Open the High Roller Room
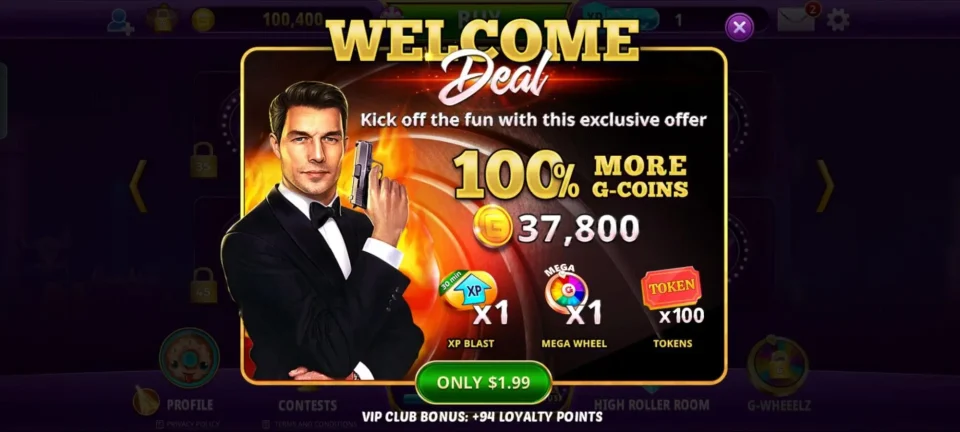The width and height of the screenshot is (960, 432). pos(651,404)
